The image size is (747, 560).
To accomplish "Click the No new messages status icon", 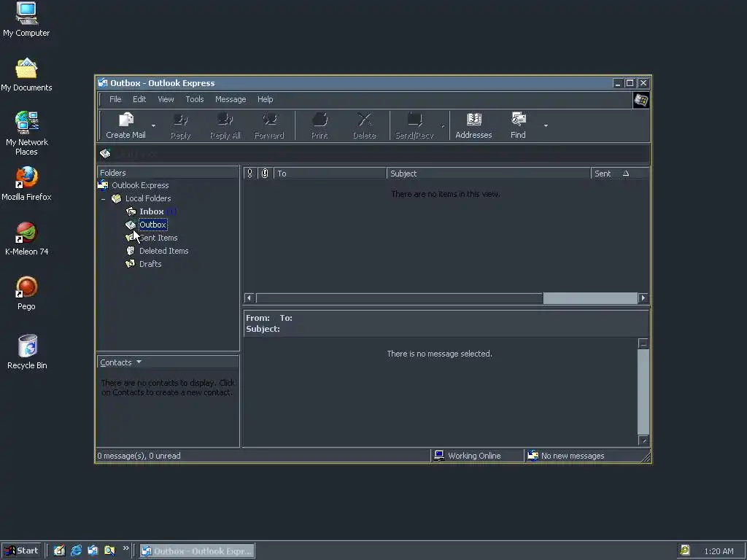I will click(533, 456).
